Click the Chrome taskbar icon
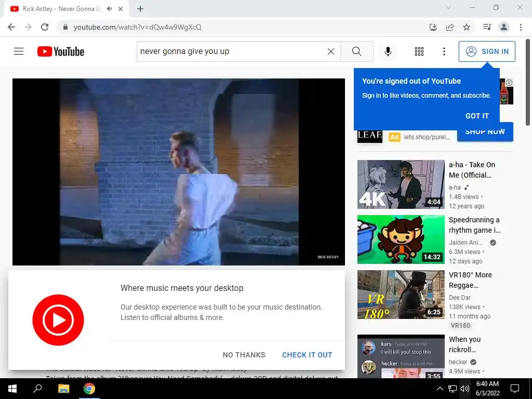Screen dimensions: 532x399 [x=89, y=389]
